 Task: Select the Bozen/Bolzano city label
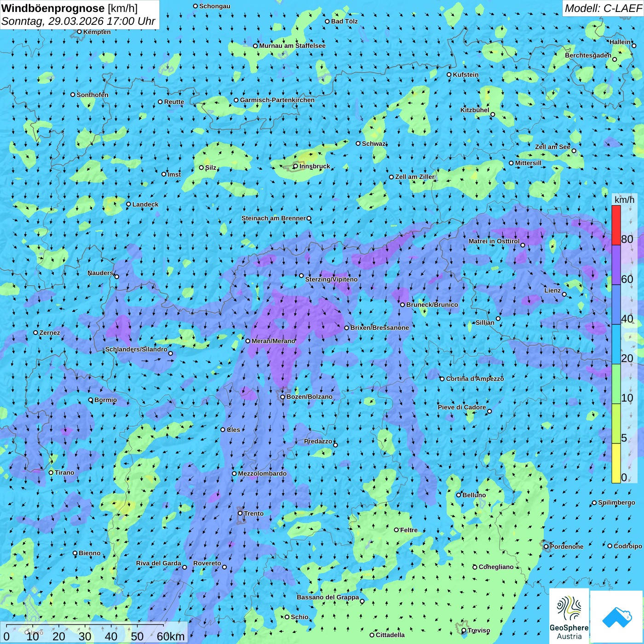point(309,397)
